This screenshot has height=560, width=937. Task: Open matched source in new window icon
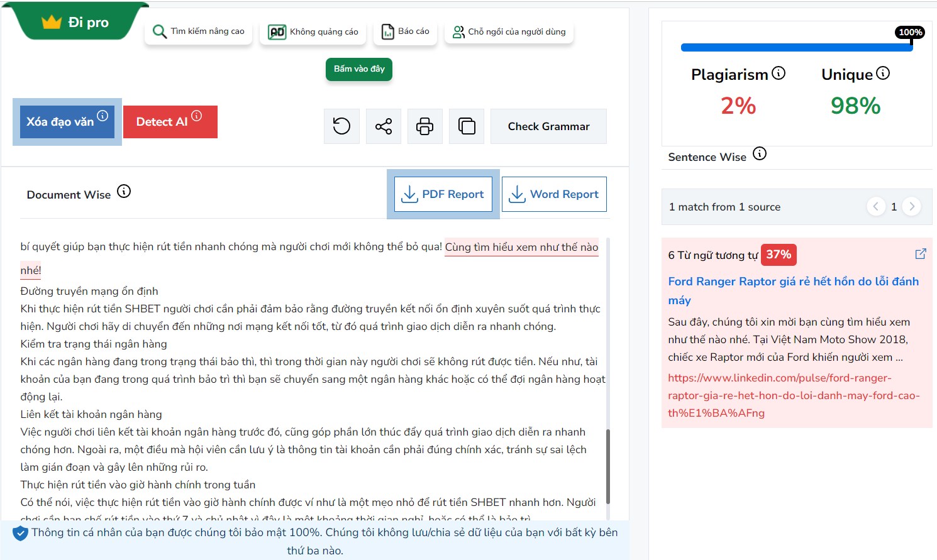click(921, 254)
